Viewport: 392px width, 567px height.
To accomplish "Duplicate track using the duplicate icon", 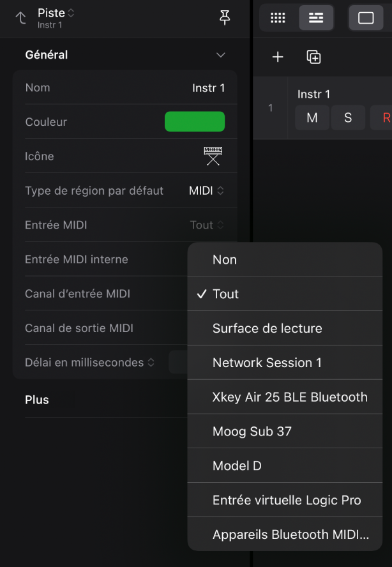I will pos(313,57).
